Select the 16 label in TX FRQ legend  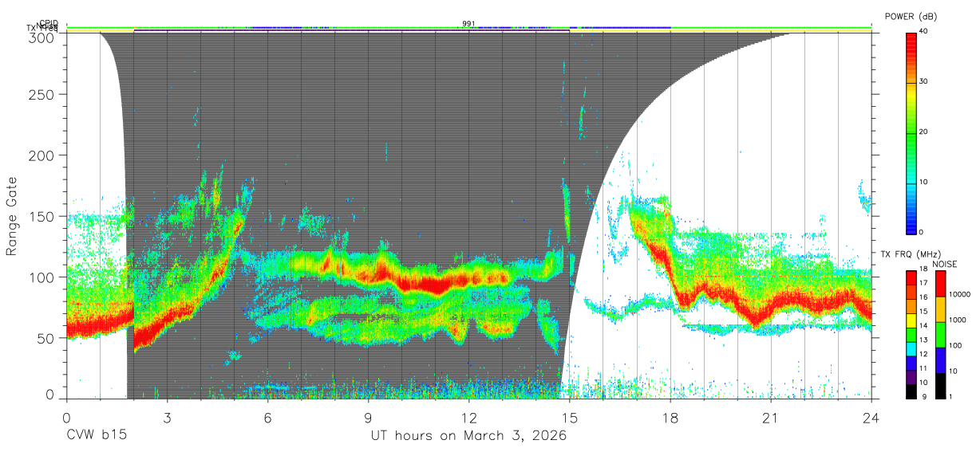click(x=923, y=297)
